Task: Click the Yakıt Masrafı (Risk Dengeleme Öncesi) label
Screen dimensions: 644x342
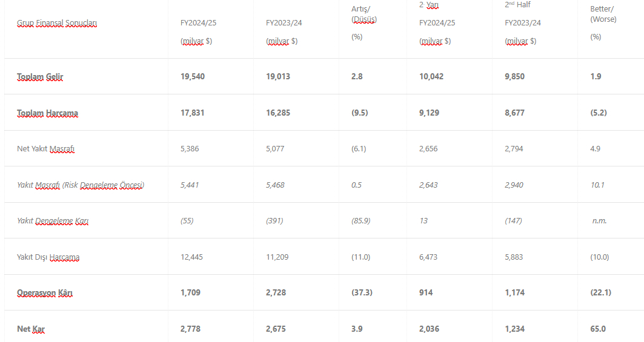Action: pos(81,185)
